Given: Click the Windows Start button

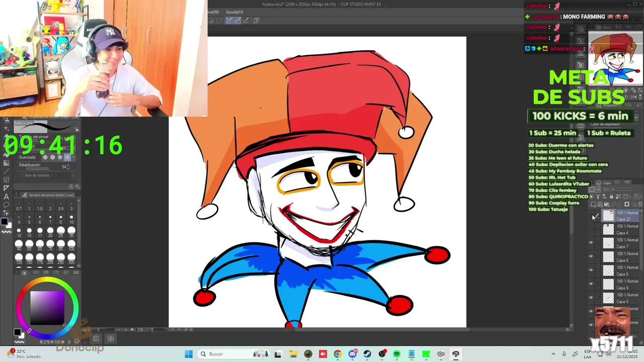Looking at the screenshot, I should click(189, 354).
